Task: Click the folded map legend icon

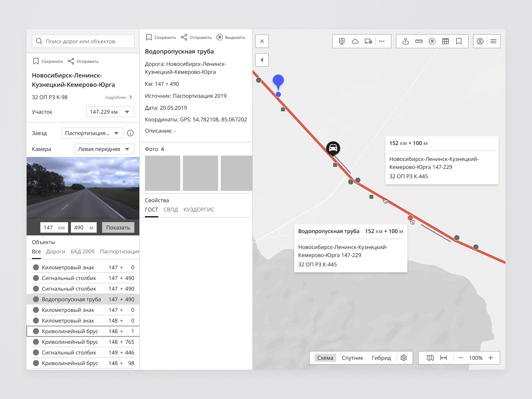Action: point(430,358)
